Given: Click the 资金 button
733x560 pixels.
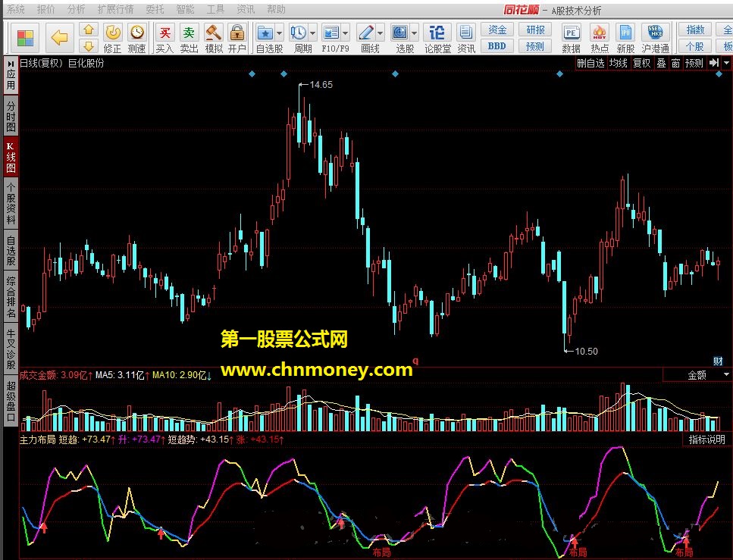Looking at the screenshot, I should tap(497, 30).
